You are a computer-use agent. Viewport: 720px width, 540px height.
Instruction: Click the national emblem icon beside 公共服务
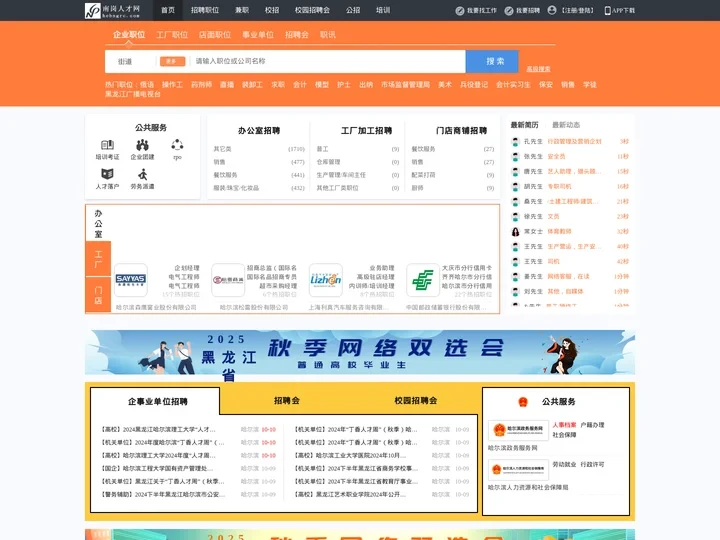tap(523, 402)
